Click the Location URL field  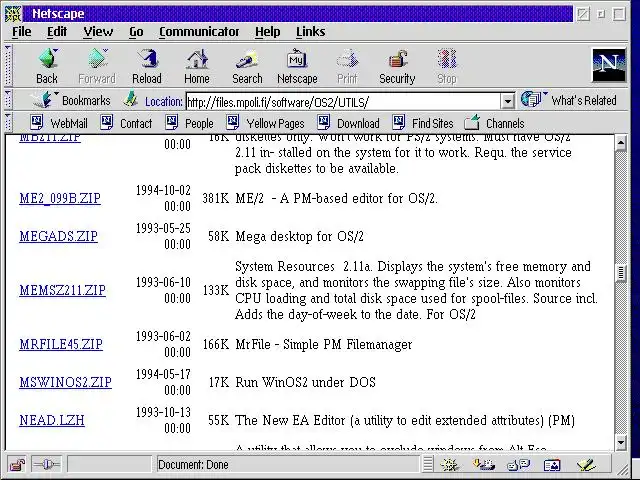coord(343,101)
